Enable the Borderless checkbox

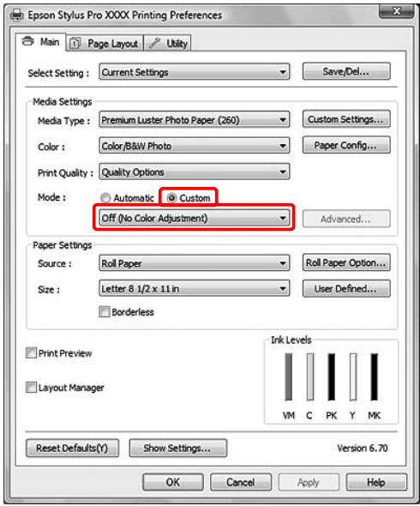[x=105, y=311]
